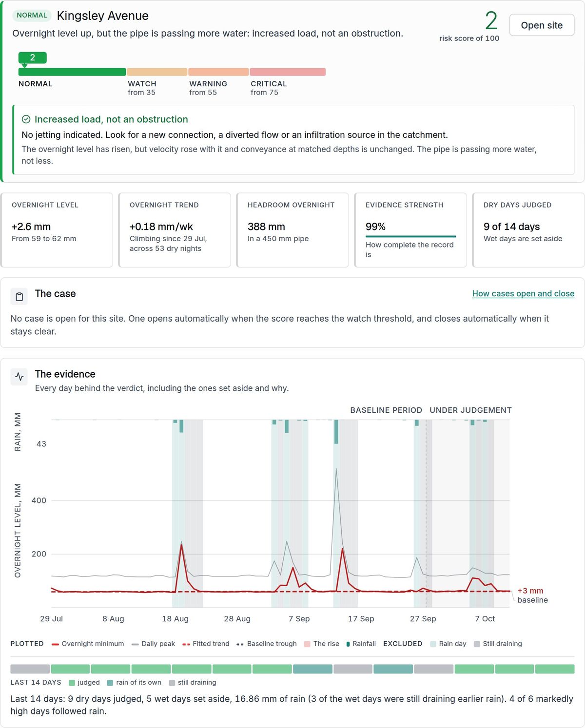Select the Headroom Overnight card
Viewport: 585px width, 728px height.
pyautogui.click(x=292, y=230)
